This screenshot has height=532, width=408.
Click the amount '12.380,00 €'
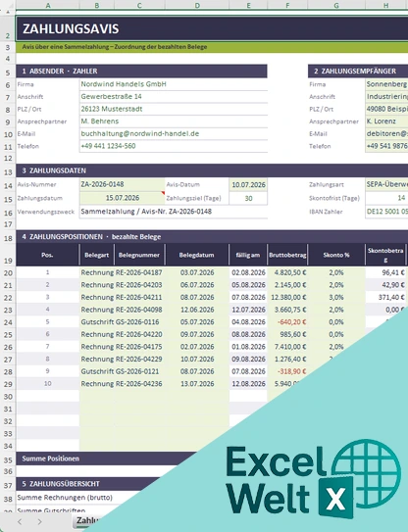(288, 297)
